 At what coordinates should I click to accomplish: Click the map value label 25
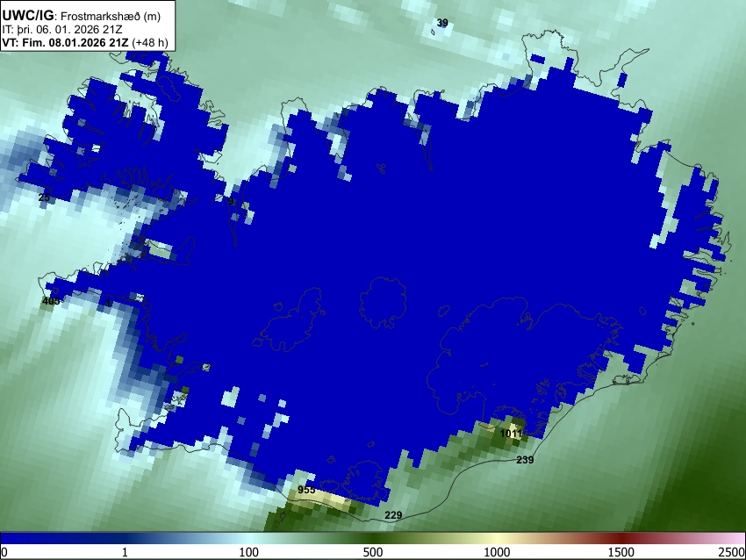(44, 197)
